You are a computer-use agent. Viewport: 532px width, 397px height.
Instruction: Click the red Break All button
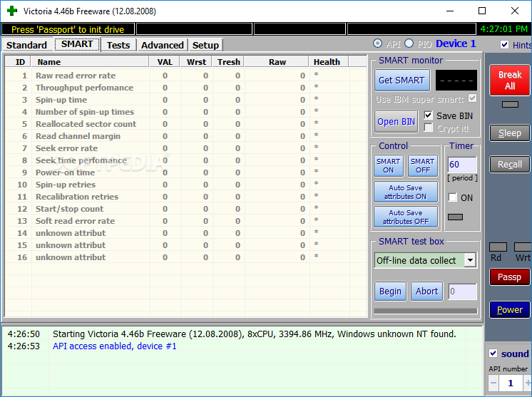click(510, 80)
